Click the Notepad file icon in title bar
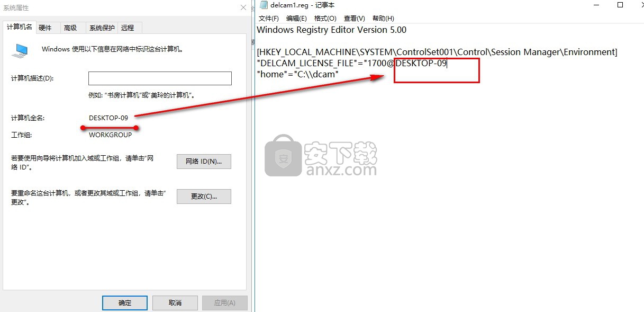Screen dimensions: 644x312 coord(264,5)
